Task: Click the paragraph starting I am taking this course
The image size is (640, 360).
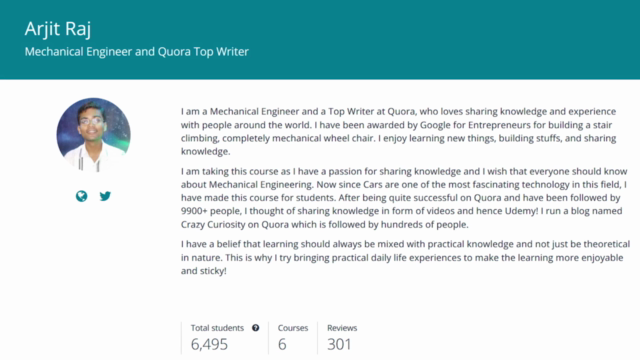Action: point(404,198)
